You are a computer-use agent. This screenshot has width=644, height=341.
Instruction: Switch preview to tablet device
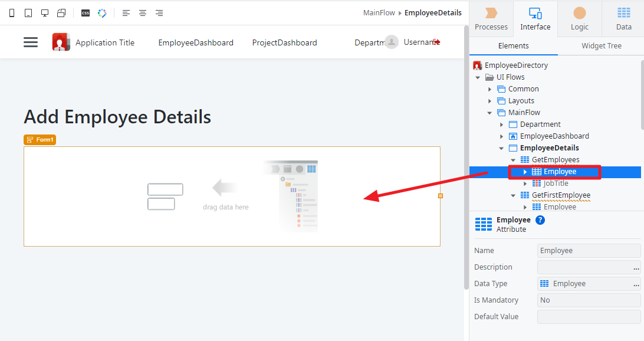28,13
